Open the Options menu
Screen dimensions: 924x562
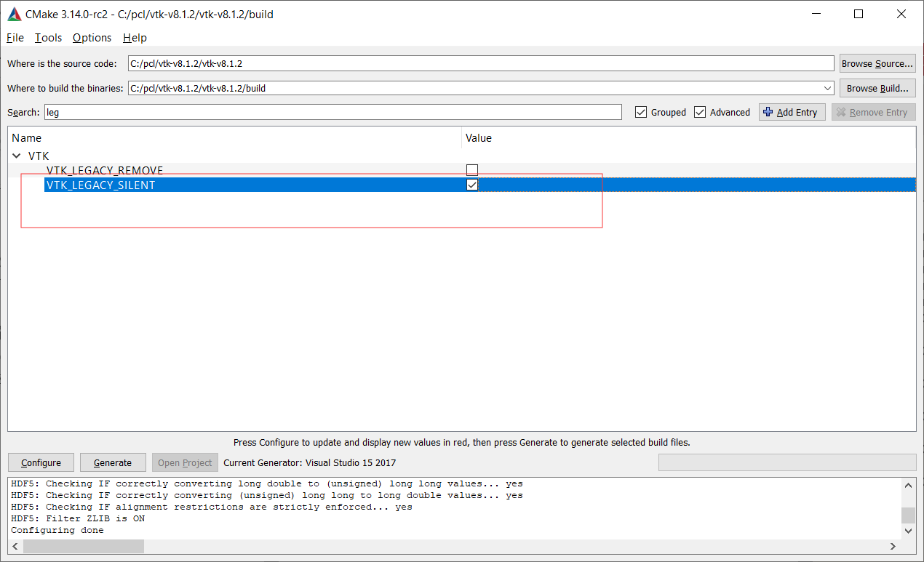click(92, 37)
